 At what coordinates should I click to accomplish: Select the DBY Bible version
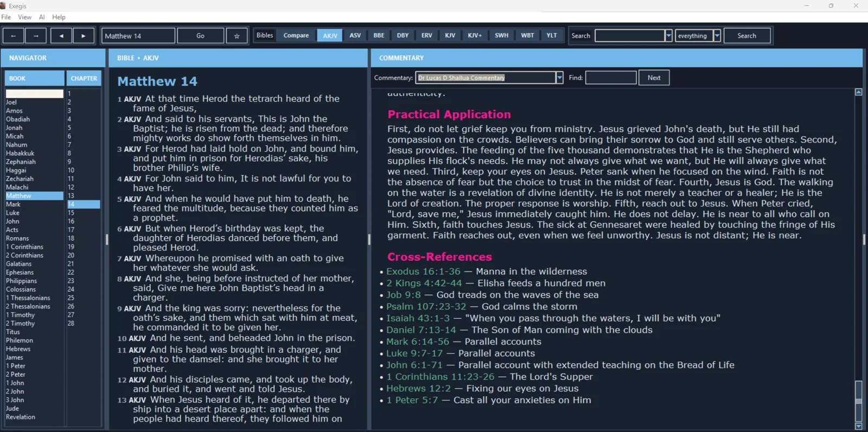[x=403, y=35]
